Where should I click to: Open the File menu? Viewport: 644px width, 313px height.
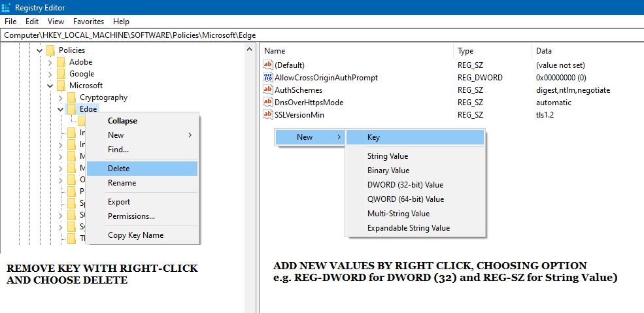click(x=10, y=22)
